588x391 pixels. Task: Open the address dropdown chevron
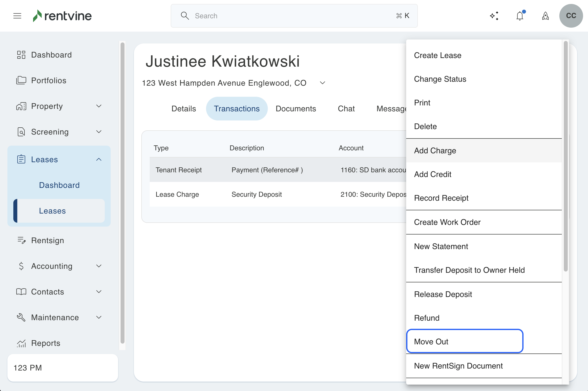(322, 83)
